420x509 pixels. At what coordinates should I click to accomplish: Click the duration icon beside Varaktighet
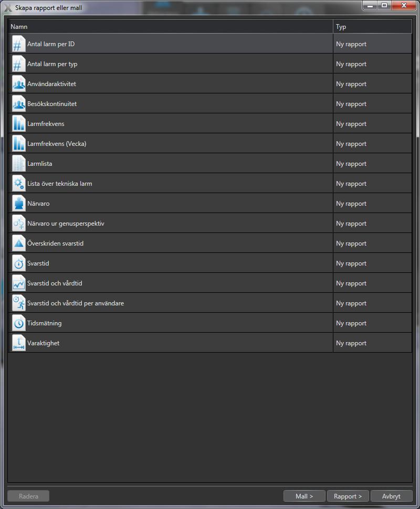coord(18,343)
